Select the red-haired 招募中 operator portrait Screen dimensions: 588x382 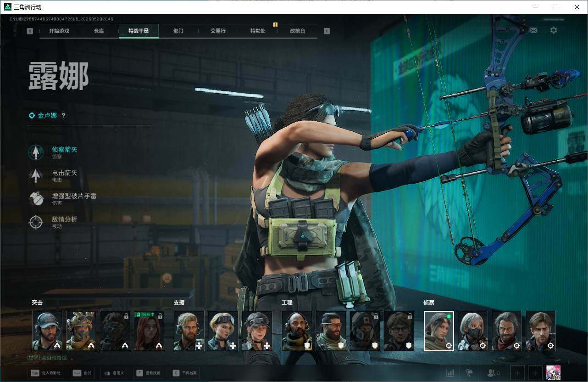149,331
